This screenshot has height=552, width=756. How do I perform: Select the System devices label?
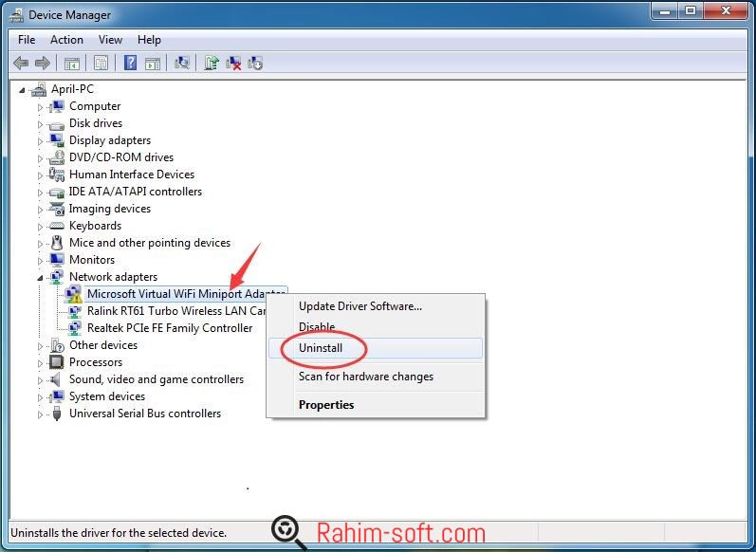click(x=107, y=396)
